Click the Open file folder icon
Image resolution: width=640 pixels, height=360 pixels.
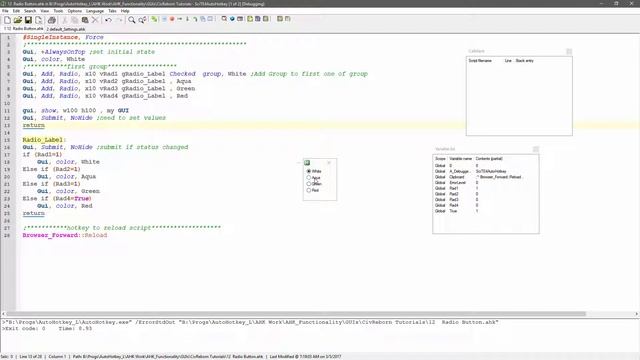(18, 20)
